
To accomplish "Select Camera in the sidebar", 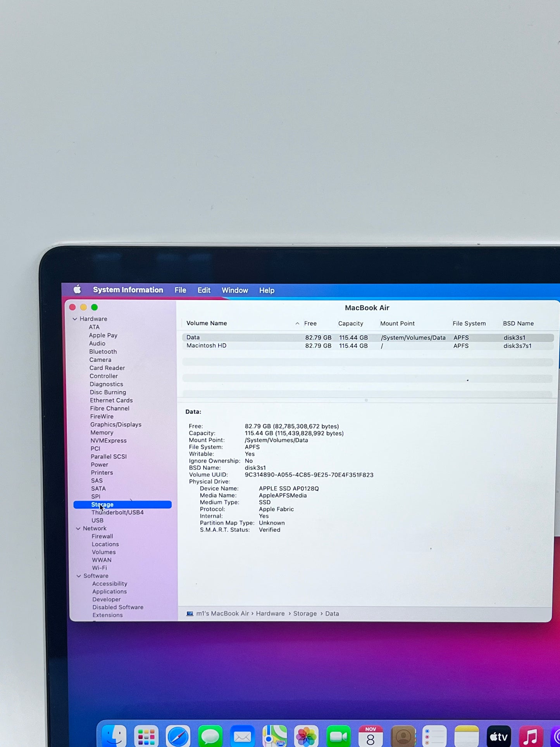I will 100,360.
